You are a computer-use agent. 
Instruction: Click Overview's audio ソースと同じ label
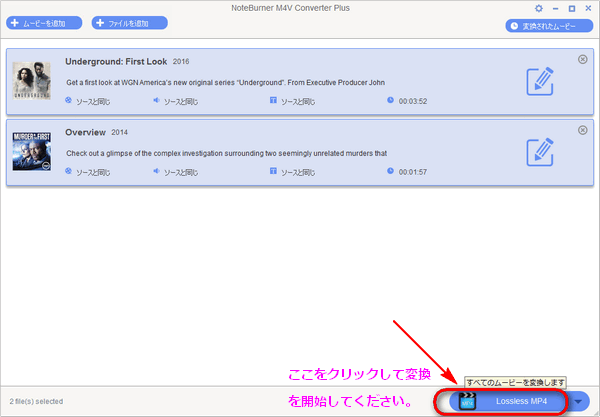181,172
